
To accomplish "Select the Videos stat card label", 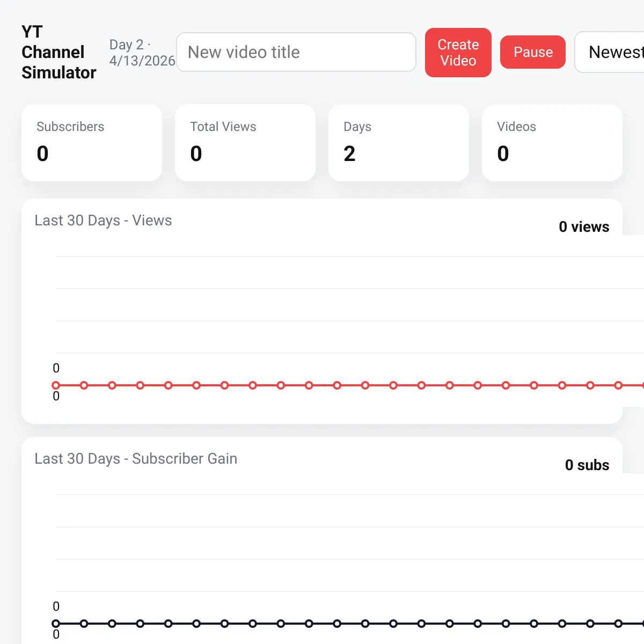I will click(x=516, y=127).
